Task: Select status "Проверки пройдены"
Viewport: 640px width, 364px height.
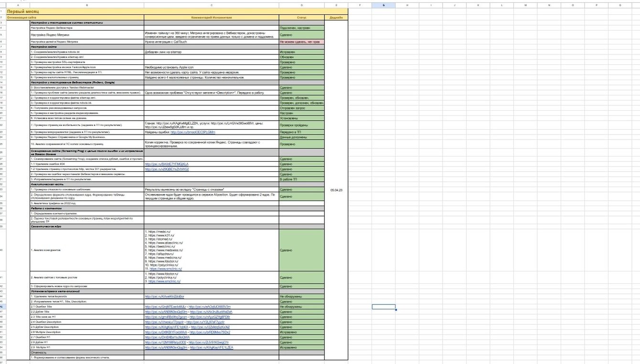Action: tap(301, 125)
